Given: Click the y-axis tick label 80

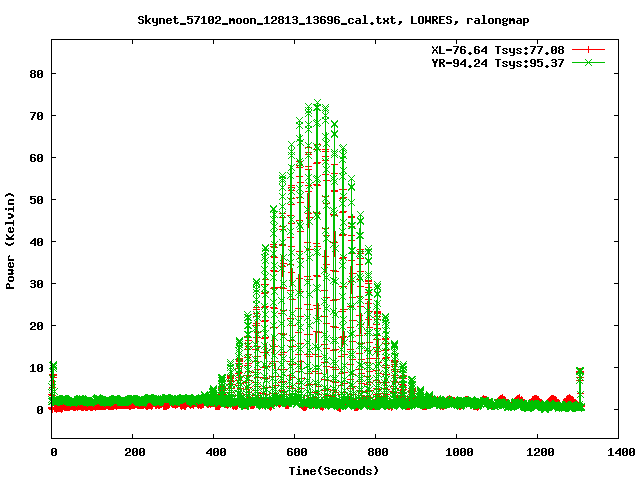Looking at the screenshot, I should [37, 74].
